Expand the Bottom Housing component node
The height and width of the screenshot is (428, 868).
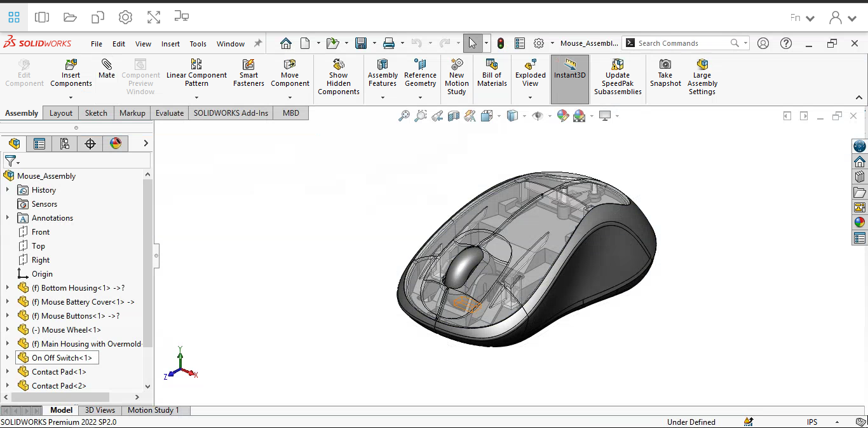[x=8, y=287]
